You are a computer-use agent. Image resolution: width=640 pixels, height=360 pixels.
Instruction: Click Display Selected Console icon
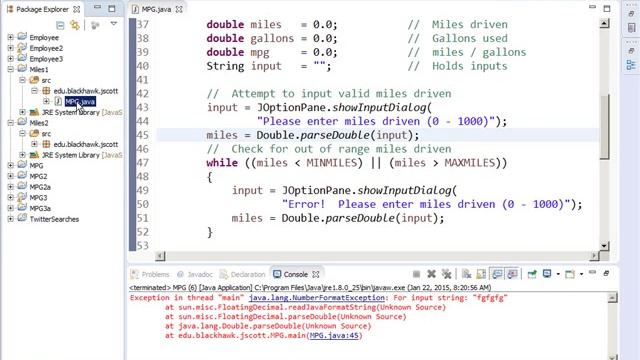pyautogui.click(x=547, y=274)
